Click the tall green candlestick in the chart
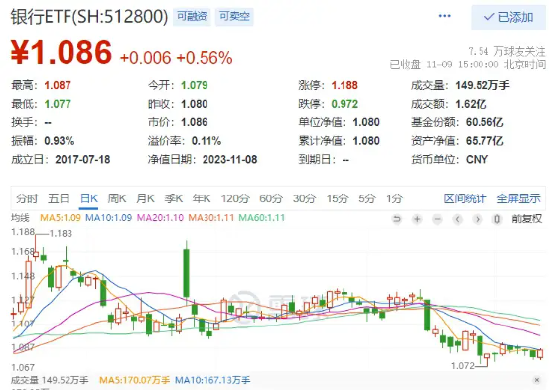This screenshot has width=550, height=391. tap(186, 273)
